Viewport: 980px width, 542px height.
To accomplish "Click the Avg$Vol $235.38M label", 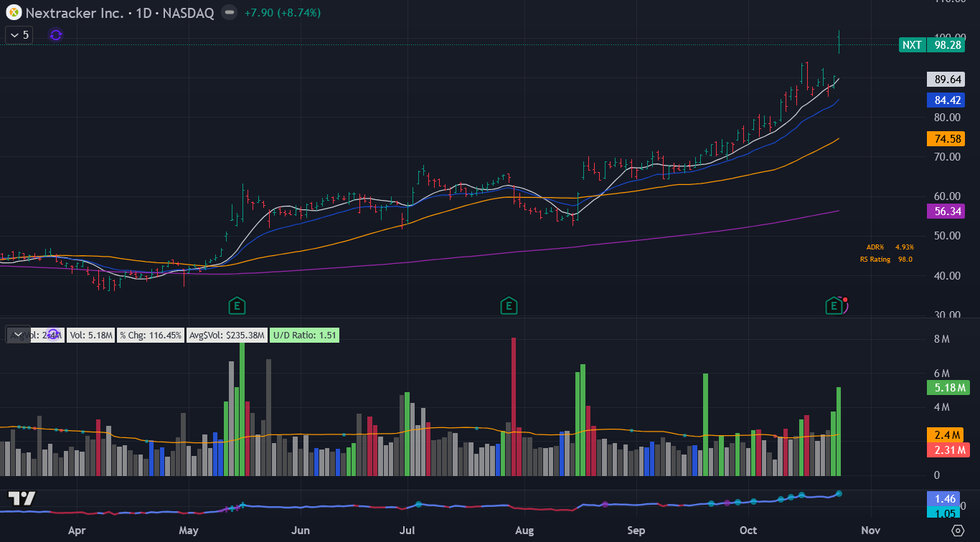I will click(227, 335).
